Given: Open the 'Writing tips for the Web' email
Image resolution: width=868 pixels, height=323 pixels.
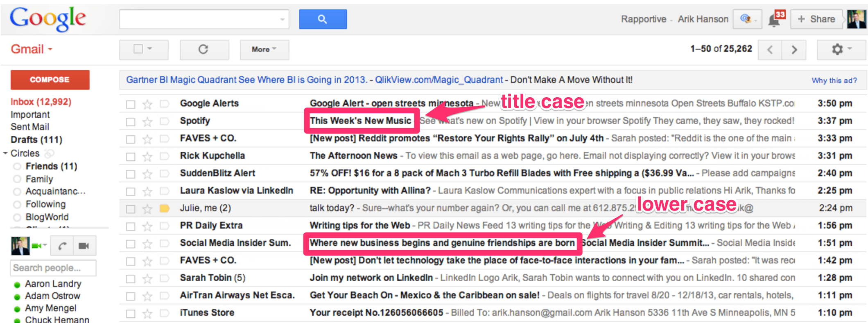Looking at the screenshot, I should click(x=360, y=226).
